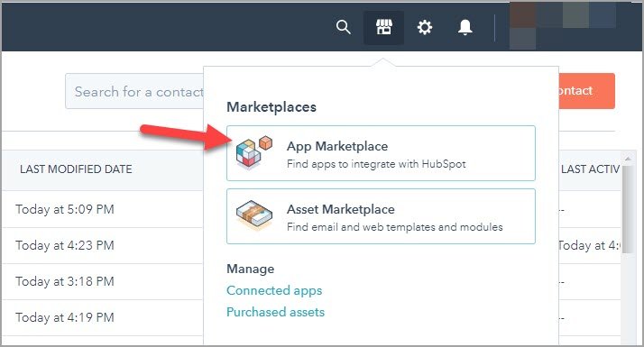Image resolution: width=644 pixels, height=347 pixels.
Task: Sort by the LAST MODIFIED DATE column header
Action: pos(76,169)
